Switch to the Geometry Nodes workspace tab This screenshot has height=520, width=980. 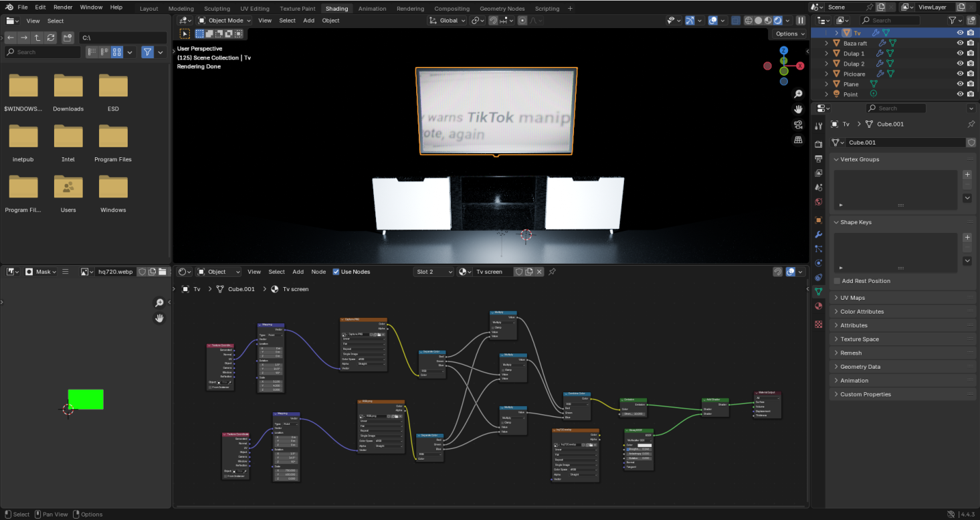502,9
